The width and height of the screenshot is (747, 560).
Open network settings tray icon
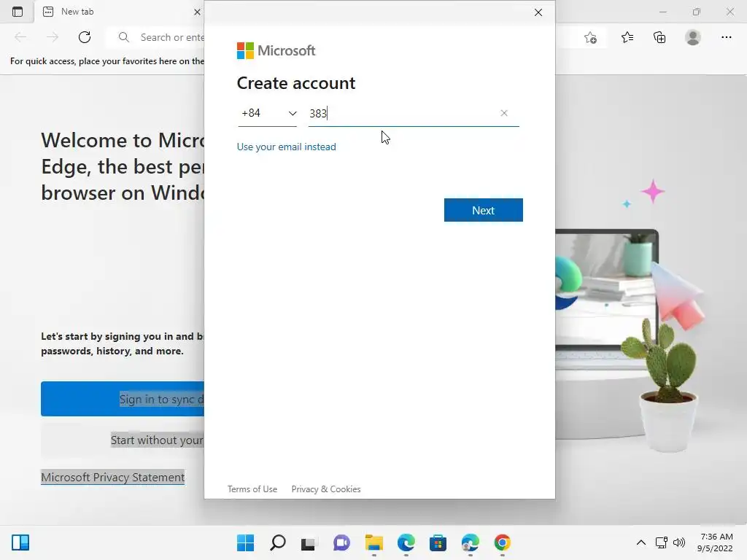click(661, 542)
